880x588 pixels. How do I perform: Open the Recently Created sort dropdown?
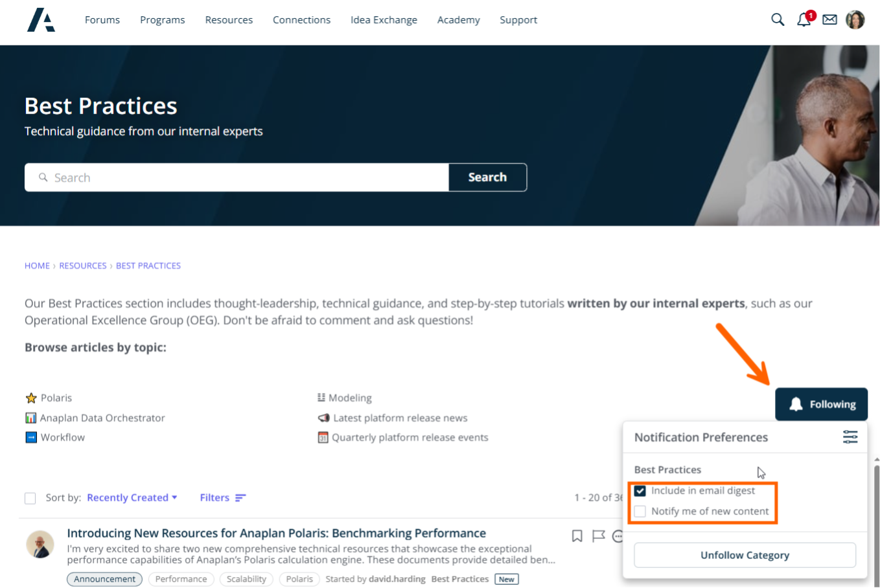pos(132,497)
